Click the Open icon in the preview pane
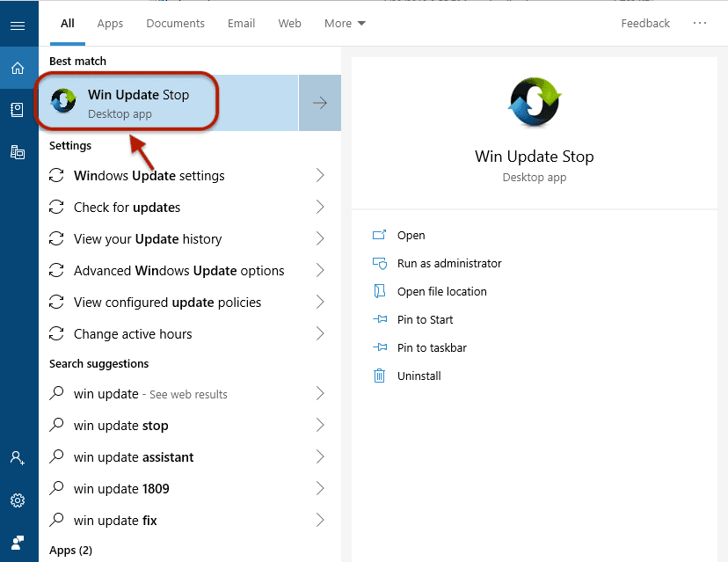728x562 pixels. (x=379, y=235)
